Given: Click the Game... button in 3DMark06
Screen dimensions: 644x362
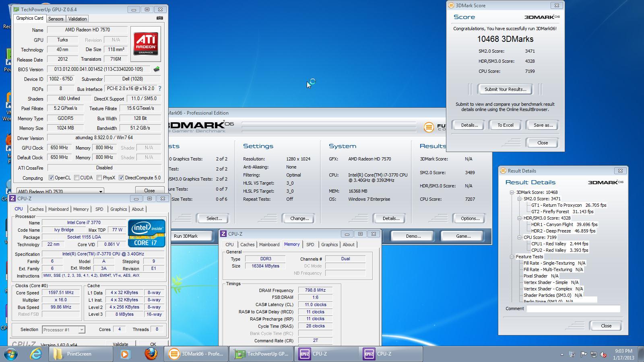Looking at the screenshot, I should tap(463, 236).
